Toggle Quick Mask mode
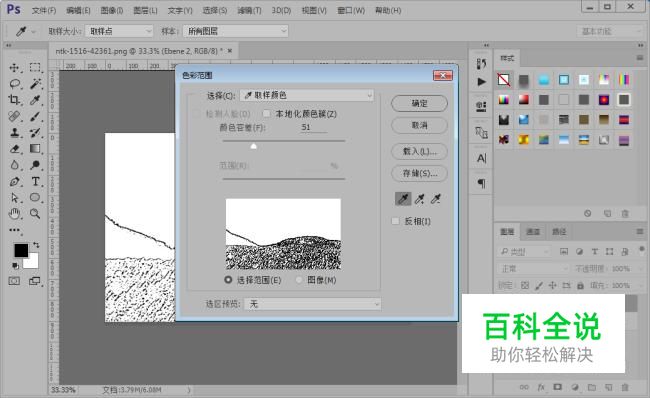This screenshot has width=650, height=398. coord(14,281)
